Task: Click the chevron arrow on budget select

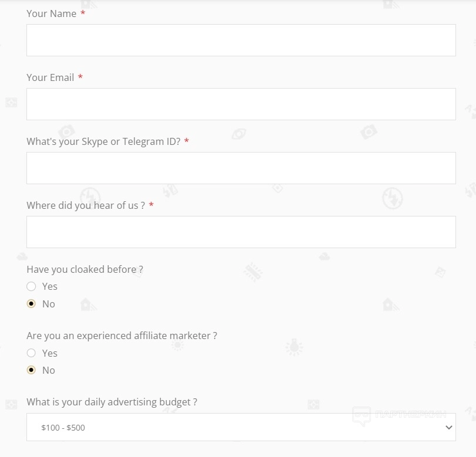Action: [x=449, y=427]
